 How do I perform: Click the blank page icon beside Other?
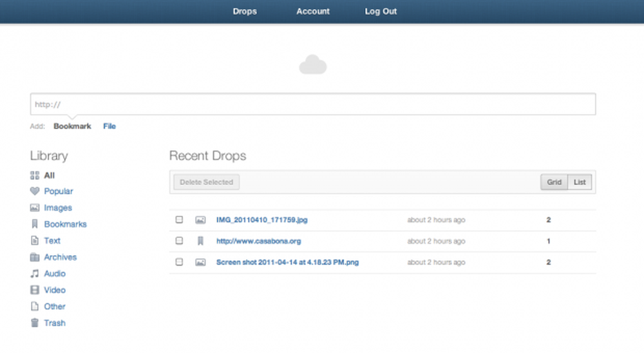pos(35,307)
